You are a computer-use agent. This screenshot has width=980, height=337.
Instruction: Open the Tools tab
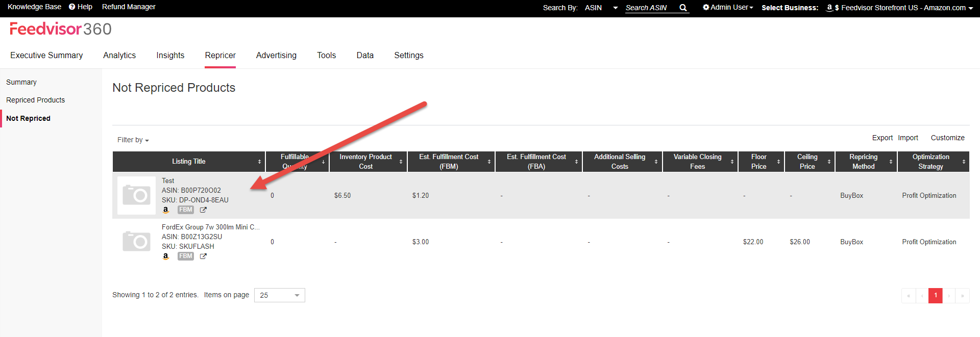point(327,55)
